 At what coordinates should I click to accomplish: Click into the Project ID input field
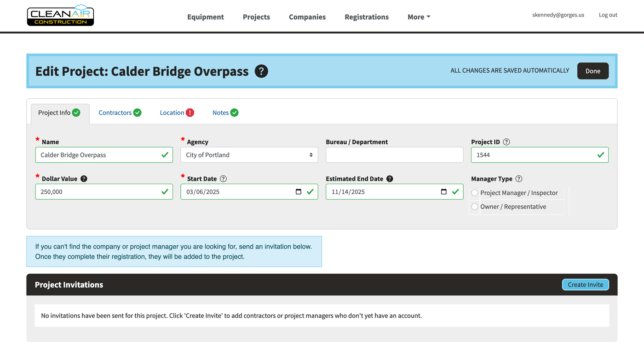click(540, 155)
